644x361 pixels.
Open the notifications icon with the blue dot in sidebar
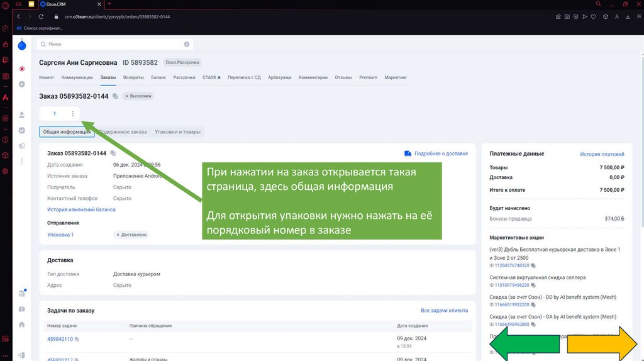pos(22,293)
